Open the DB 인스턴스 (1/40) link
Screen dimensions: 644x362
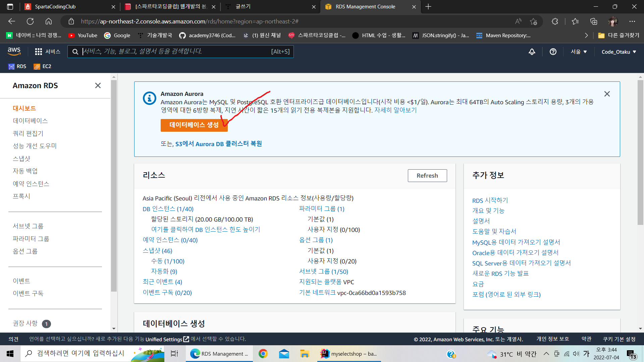[x=168, y=209]
